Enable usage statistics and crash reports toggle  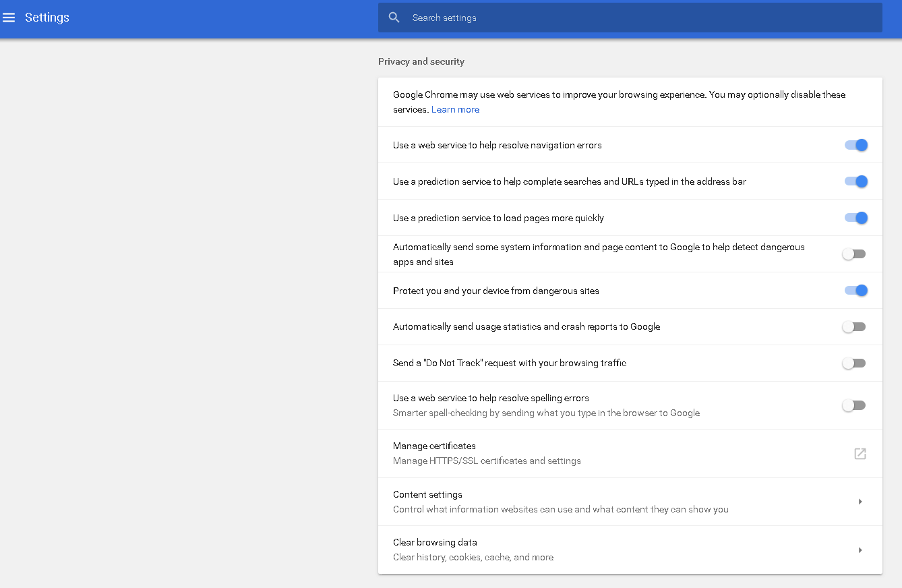tap(854, 327)
